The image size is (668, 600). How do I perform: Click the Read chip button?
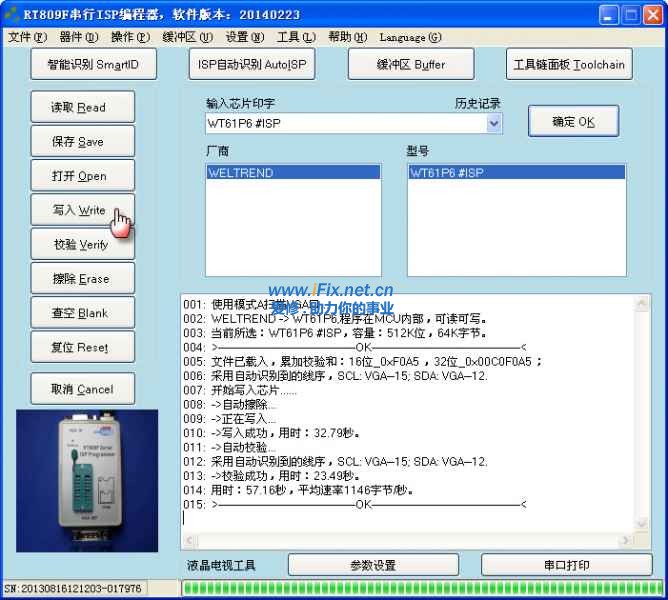[x=78, y=107]
